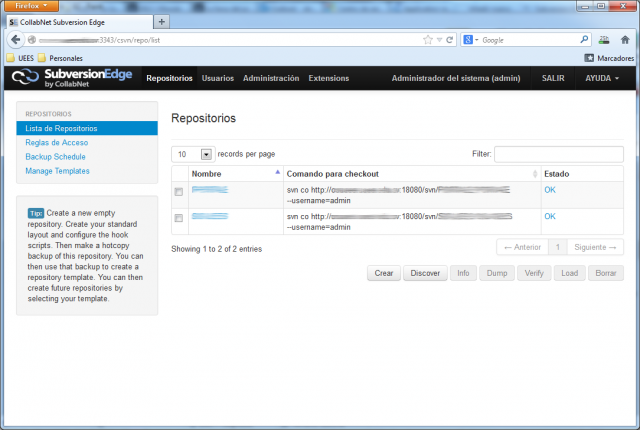Click the Showing 1 to 2 of 2 entries text
The width and height of the screenshot is (640, 430).
[x=217, y=249]
